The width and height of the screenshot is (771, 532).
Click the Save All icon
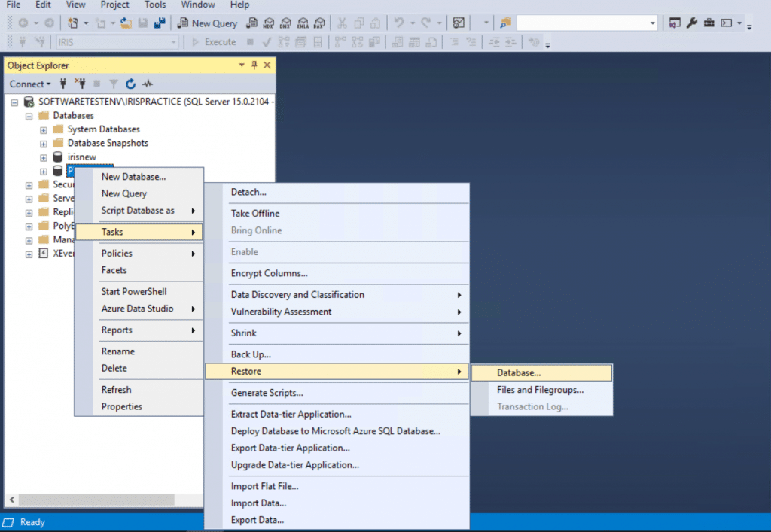coord(160,23)
